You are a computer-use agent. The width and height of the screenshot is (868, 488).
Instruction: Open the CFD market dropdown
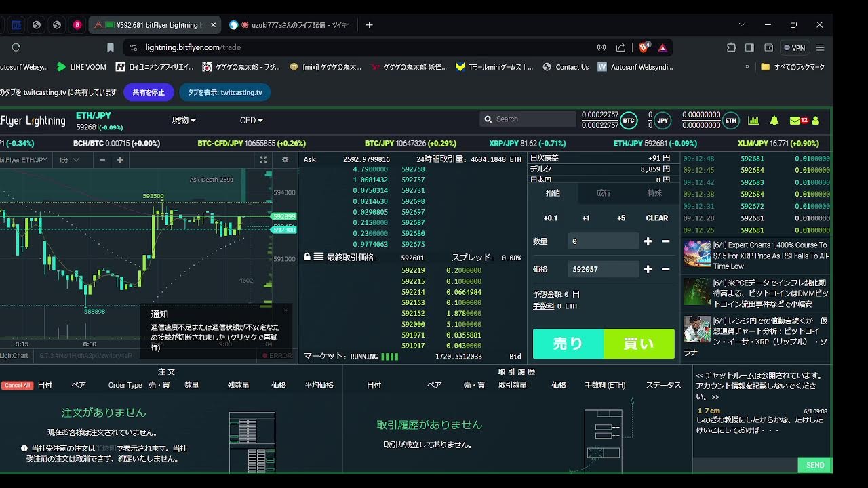tap(251, 121)
